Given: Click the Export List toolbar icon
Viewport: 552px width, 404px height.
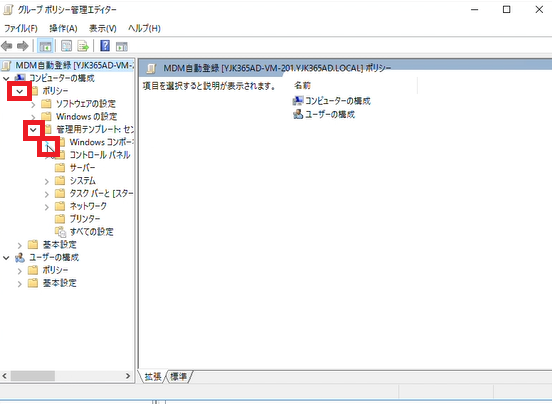Looking at the screenshot, I should [83, 46].
